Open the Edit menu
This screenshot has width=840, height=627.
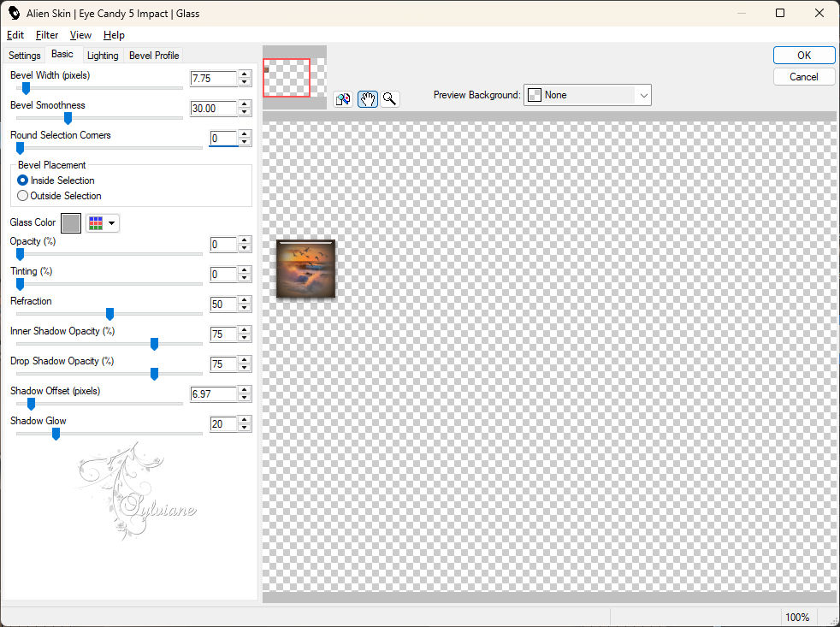click(x=15, y=35)
